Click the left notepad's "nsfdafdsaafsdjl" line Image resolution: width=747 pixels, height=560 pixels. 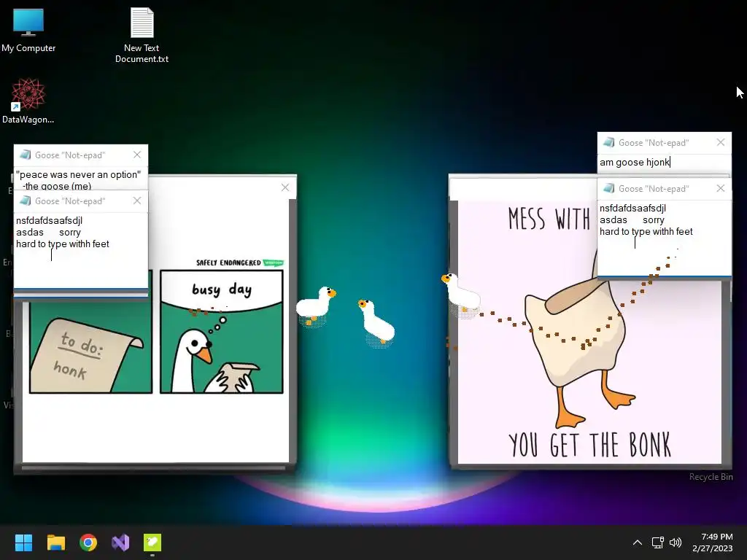click(x=50, y=220)
